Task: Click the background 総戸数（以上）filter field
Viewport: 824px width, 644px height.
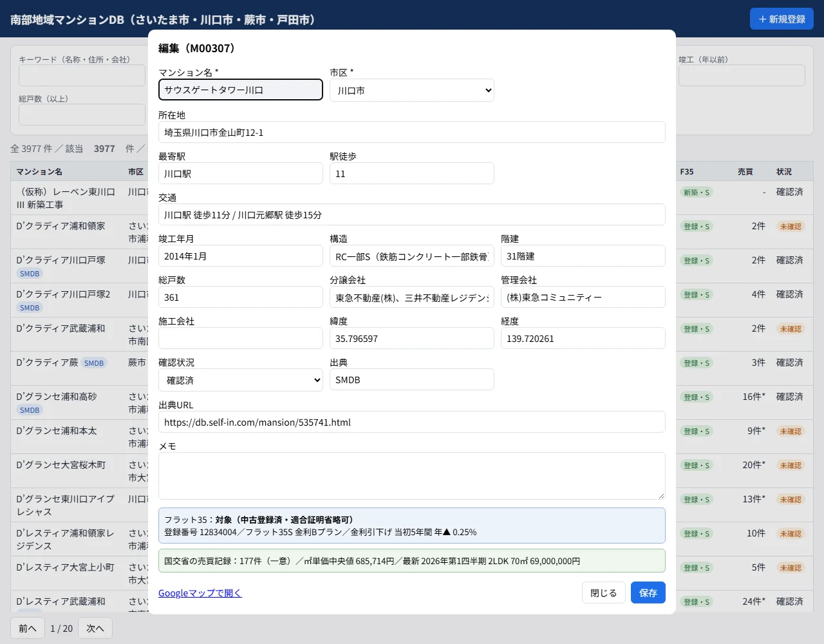Action: pyautogui.click(x=82, y=115)
